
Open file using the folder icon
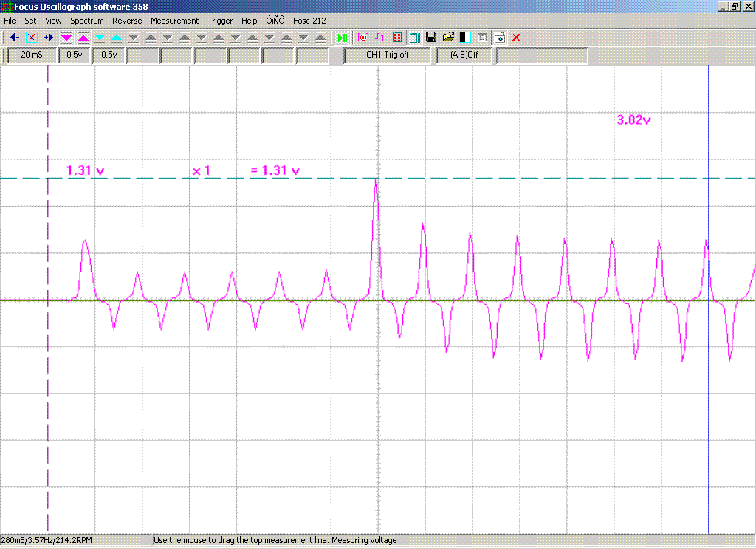pyautogui.click(x=448, y=37)
